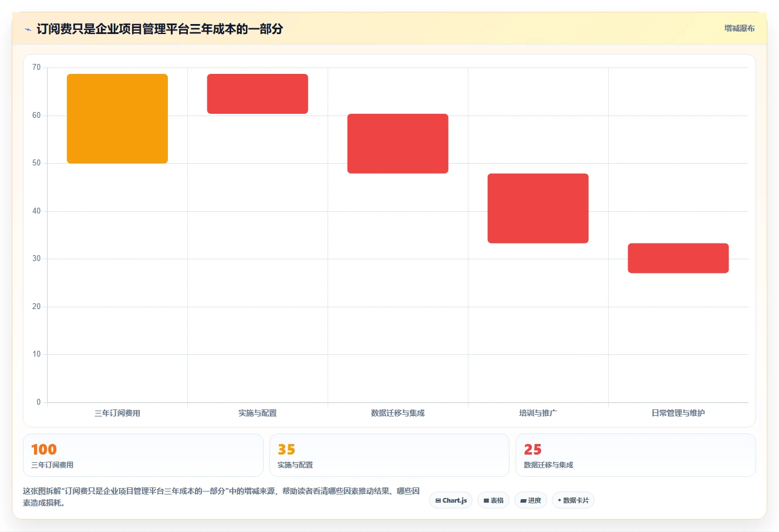Image resolution: width=779 pixels, height=532 pixels.
Task: Click the 日常管理与维护 x-axis label
Action: coord(679,413)
